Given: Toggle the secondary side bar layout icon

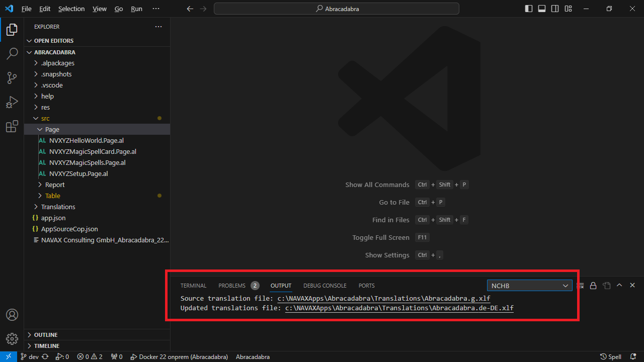Looking at the screenshot, I should coord(555,9).
